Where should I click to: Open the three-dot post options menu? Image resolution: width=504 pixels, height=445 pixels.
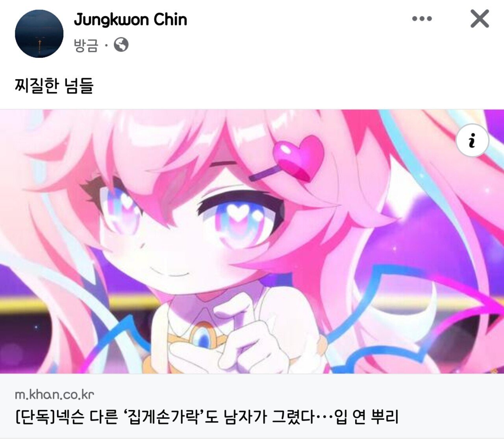point(422,18)
